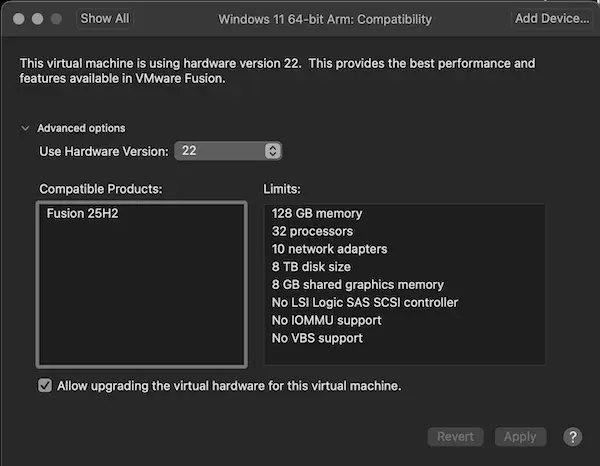This screenshot has width=600, height=466.
Task: Select the 8 TB disk size entry
Action: pyautogui.click(x=311, y=267)
